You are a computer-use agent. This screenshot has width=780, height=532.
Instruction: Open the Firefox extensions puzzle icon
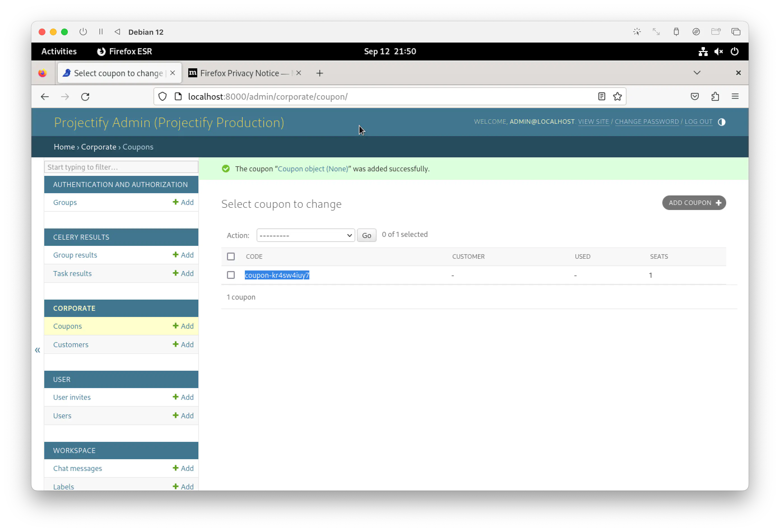[x=715, y=97]
